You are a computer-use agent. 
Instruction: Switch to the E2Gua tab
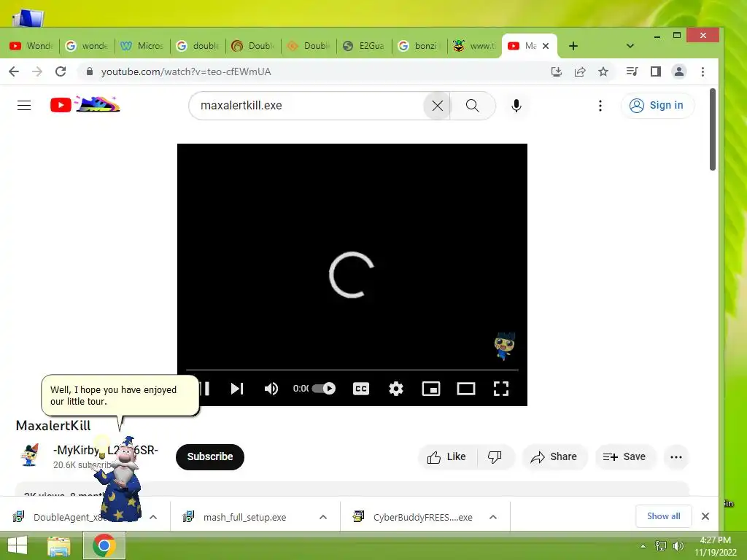coord(364,46)
